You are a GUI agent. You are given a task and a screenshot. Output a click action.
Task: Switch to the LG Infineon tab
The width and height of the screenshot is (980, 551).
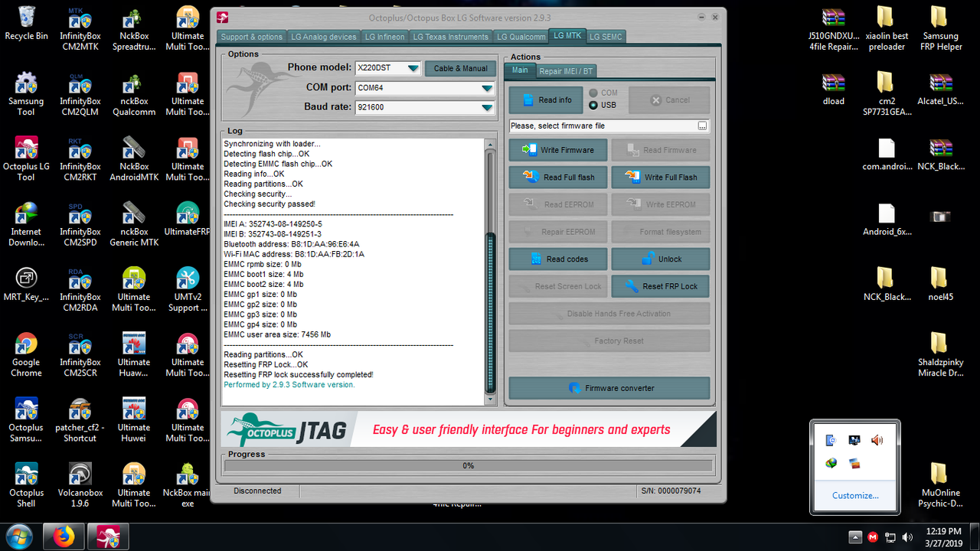384,37
